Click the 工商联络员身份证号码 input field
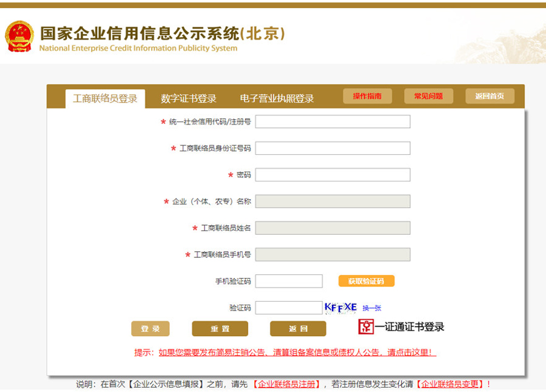Screen dimensions: 546x392 point(332,148)
